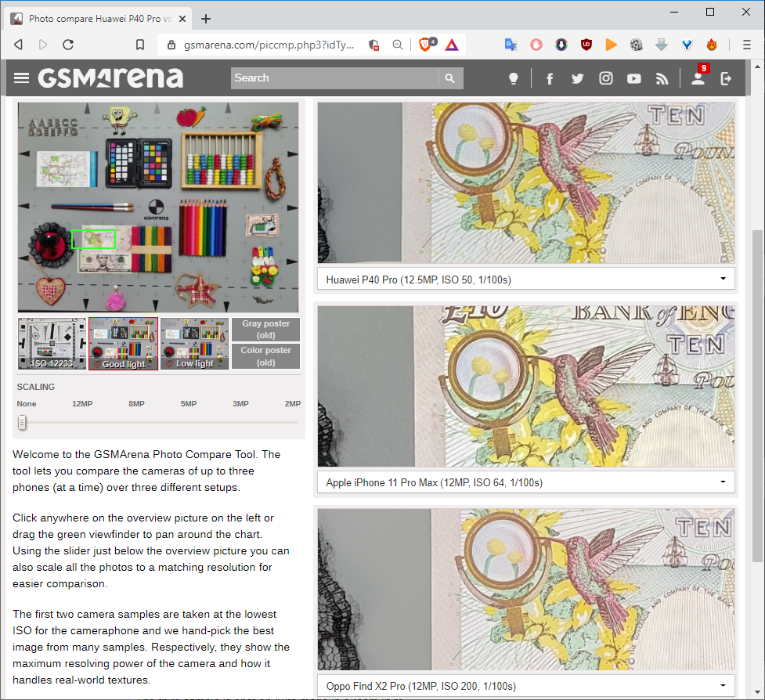The width and height of the screenshot is (765, 700).
Task: Open the zoom out magnifier icon in address bar
Action: (x=398, y=45)
